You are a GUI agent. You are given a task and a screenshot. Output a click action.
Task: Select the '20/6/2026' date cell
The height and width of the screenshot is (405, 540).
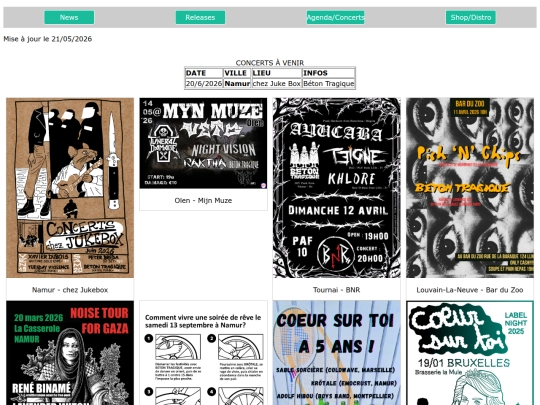(204, 83)
